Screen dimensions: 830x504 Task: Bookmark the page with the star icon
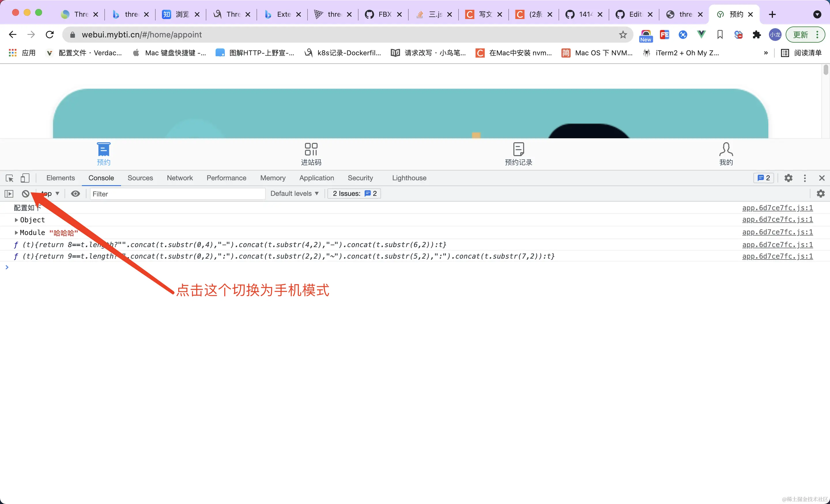623,35
